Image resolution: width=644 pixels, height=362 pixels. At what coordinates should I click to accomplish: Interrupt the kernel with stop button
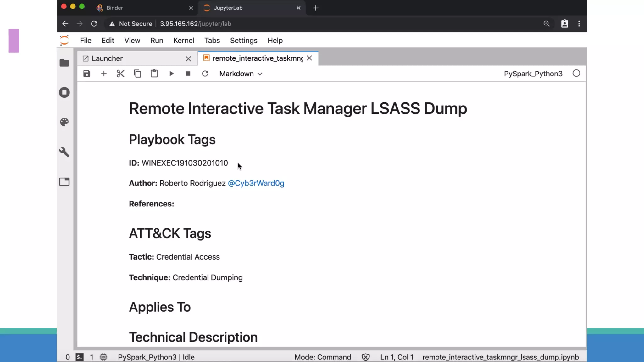click(x=188, y=74)
